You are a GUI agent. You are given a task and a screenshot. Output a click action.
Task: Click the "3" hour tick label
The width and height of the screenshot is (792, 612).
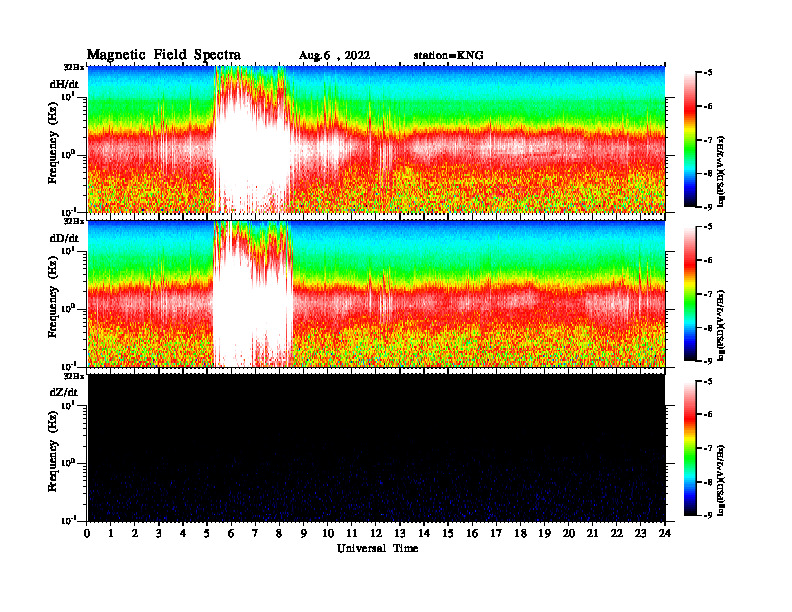click(159, 533)
